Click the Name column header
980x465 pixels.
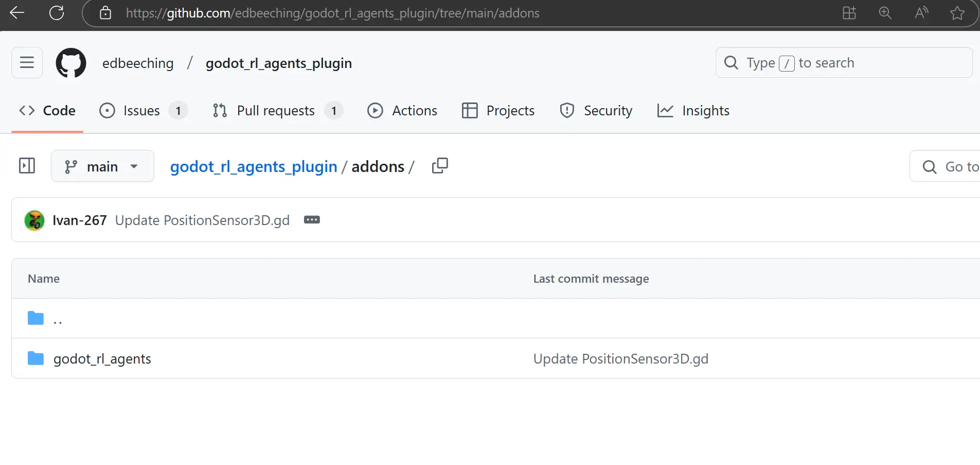click(44, 279)
